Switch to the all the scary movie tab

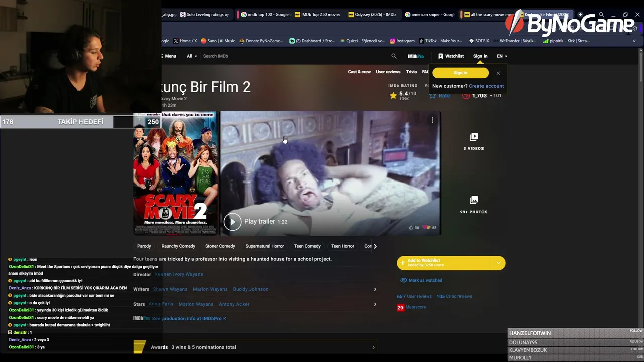pos(488,15)
